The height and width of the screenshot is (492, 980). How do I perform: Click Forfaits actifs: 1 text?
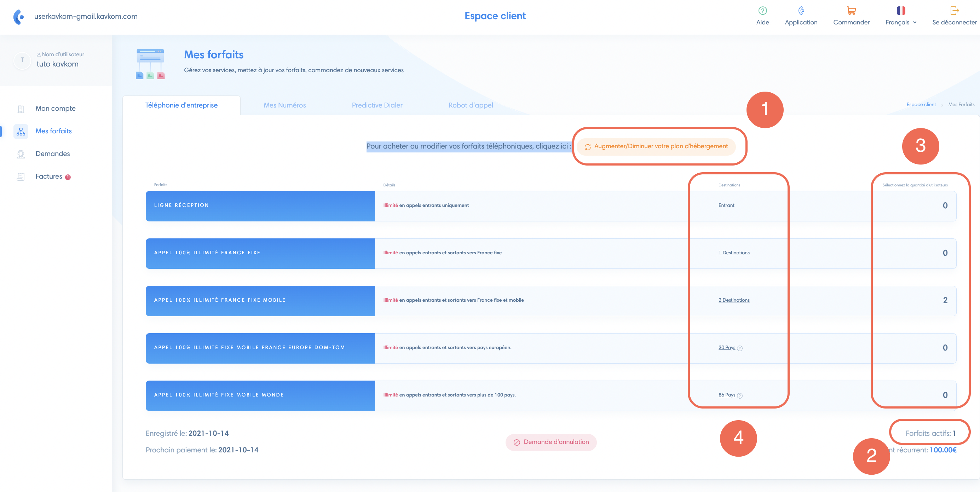[x=930, y=433]
